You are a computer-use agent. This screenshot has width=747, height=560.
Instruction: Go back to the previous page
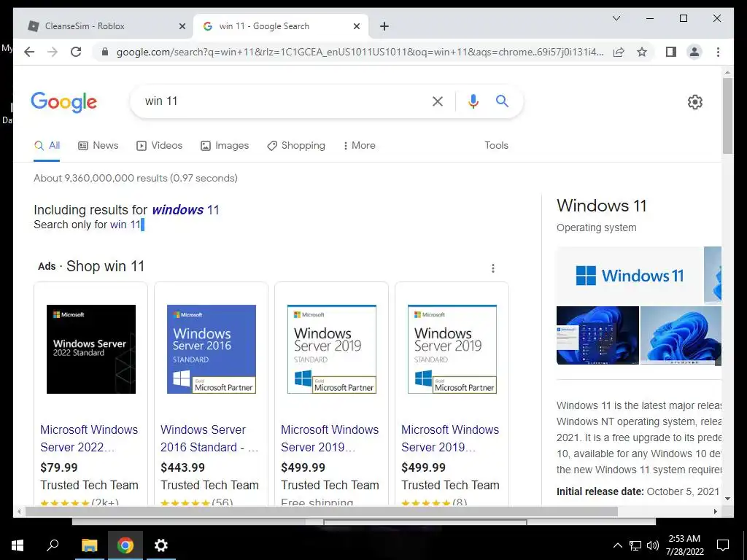point(29,52)
